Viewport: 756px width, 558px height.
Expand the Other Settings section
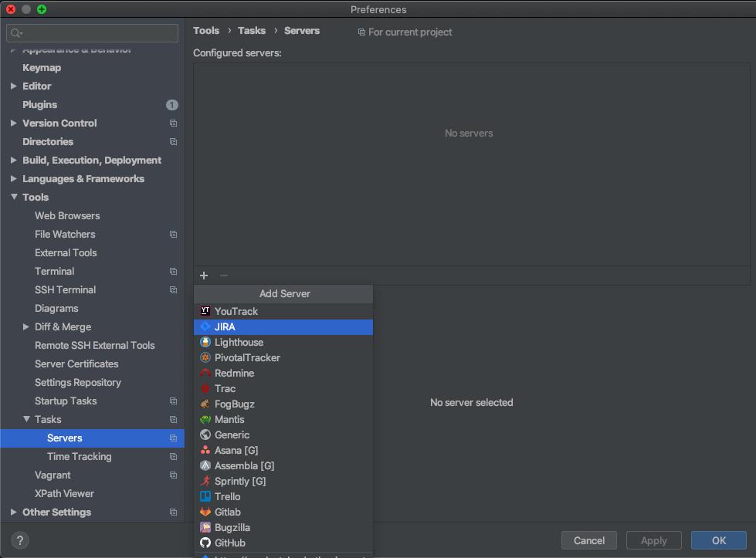point(13,512)
